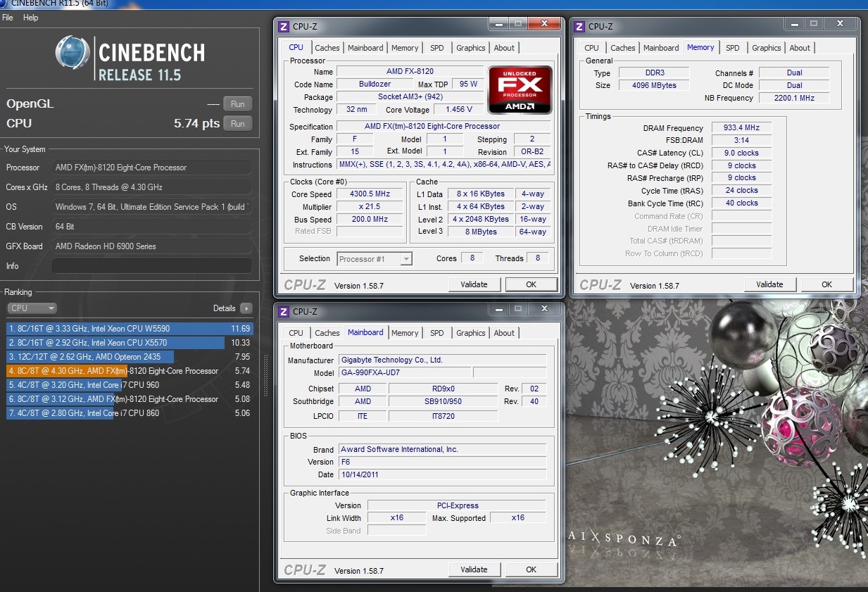This screenshot has width=868, height=592.
Task: Open the CPU ranking type dropdown
Action: [32, 308]
